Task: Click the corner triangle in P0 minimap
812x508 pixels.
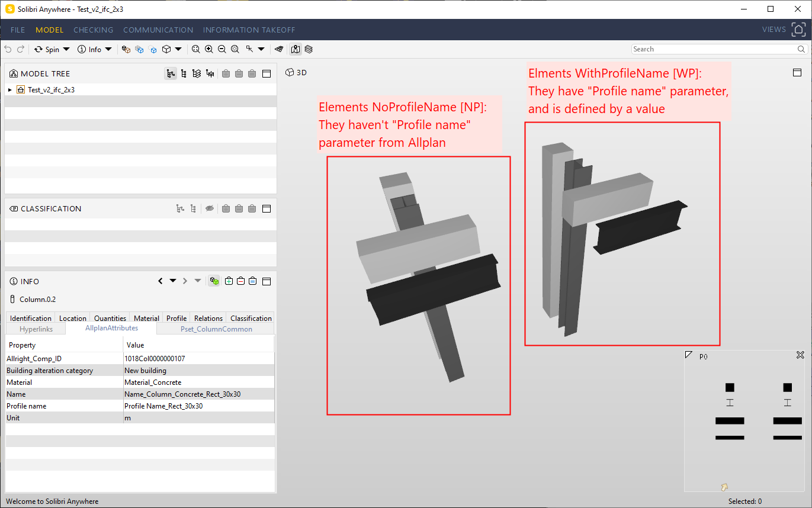Action: 689,355
